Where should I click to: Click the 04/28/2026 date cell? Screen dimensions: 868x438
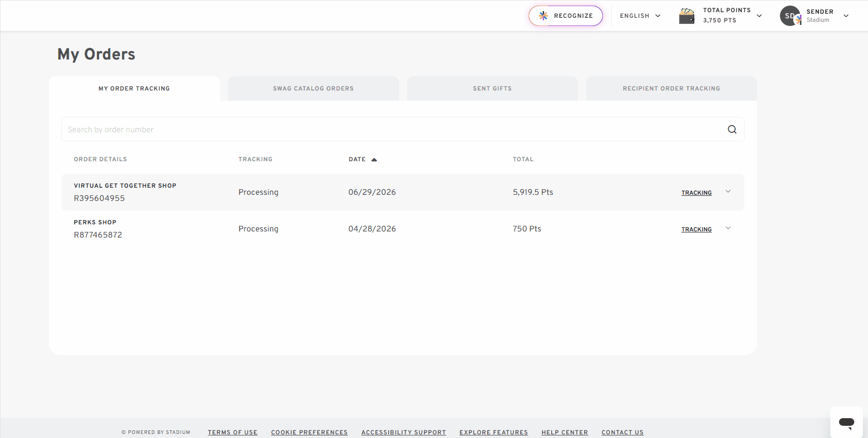pyautogui.click(x=372, y=229)
